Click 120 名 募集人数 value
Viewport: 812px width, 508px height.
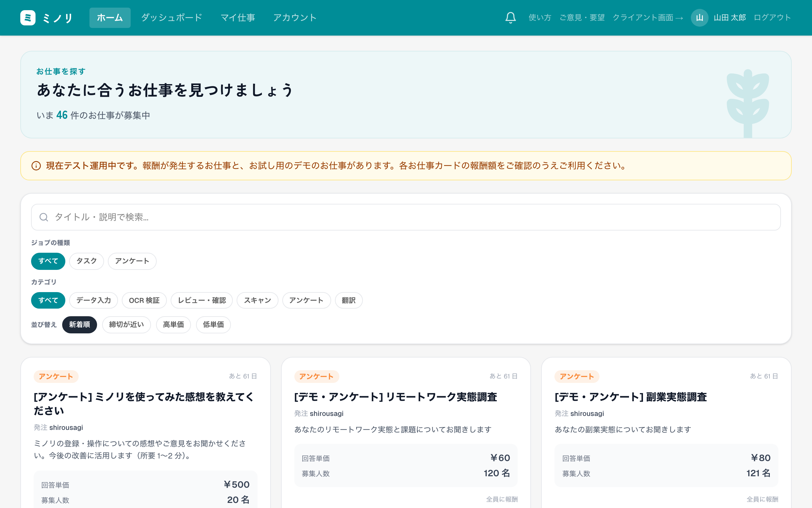497,473
